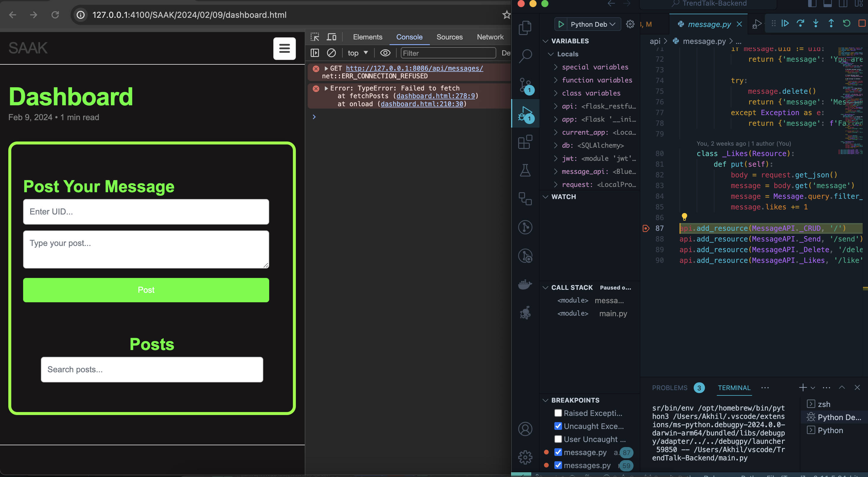The image size is (868, 477).
Task: Expand special variables node
Action: (x=556, y=67)
